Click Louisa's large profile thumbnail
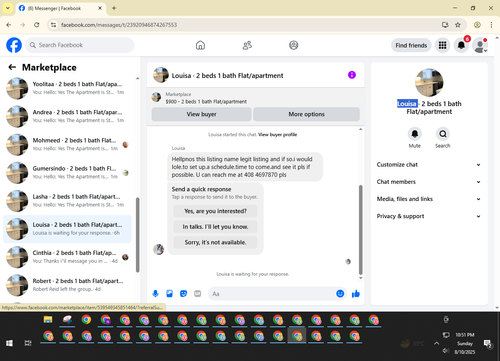This screenshot has height=361, width=500. (429, 82)
